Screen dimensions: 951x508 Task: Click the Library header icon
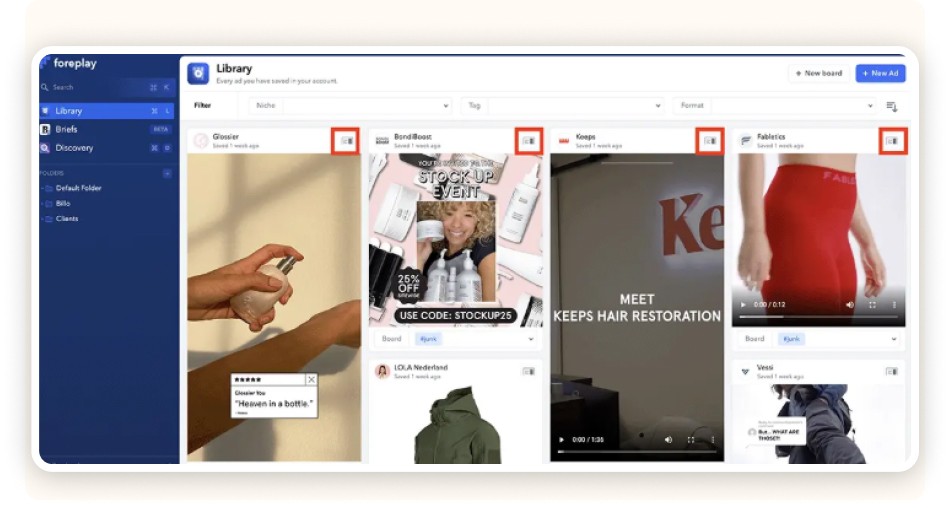[198, 73]
